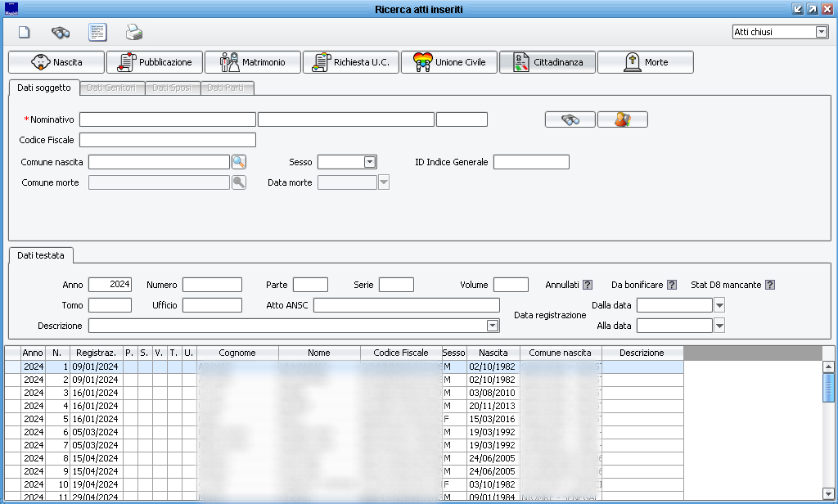Open the Dalla data date picker arrow
Viewport: 838px width, 504px height.
click(720, 305)
